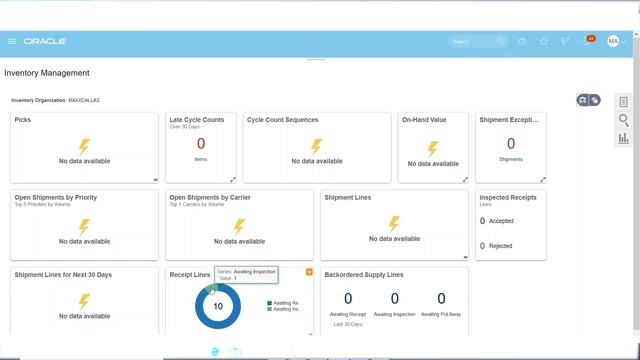Viewport: 640px width, 360px height.
Task: Select the green Awaiting Ins... legend swatch
Action: tap(269, 309)
